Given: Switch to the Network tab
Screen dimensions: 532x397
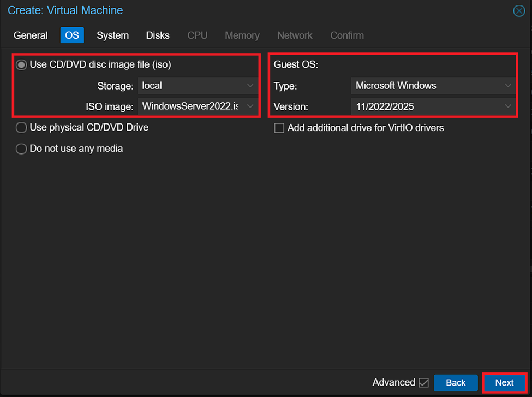Looking at the screenshot, I should coord(295,35).
